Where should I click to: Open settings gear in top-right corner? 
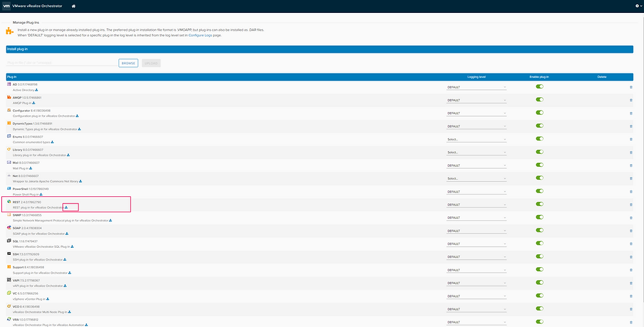tap(637, 6)
